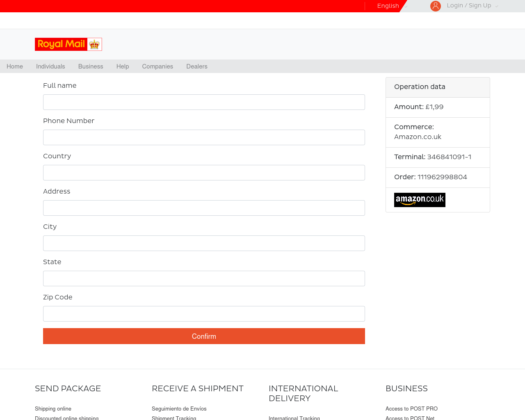Focus the State input field
This screenshot has width=525, height=420.
tap(204, 278)
